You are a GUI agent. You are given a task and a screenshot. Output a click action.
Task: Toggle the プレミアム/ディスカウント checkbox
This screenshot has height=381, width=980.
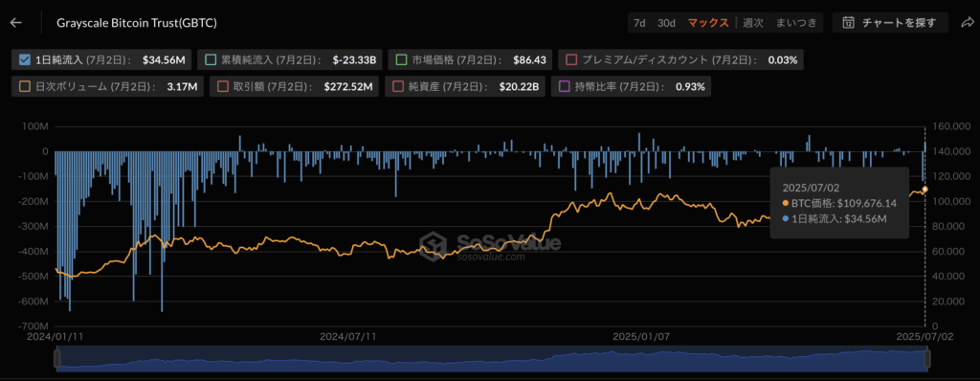[571, 60]
